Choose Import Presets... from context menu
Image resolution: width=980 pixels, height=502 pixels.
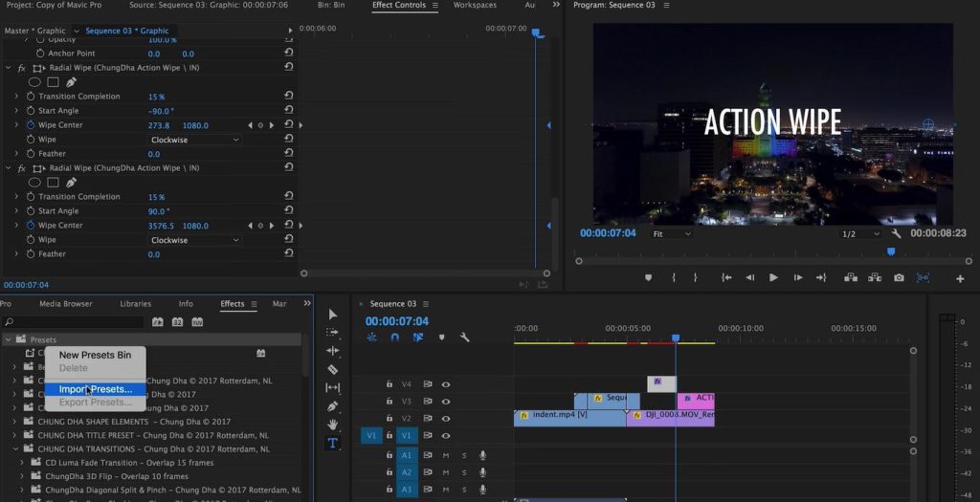[x=95, y=389]
